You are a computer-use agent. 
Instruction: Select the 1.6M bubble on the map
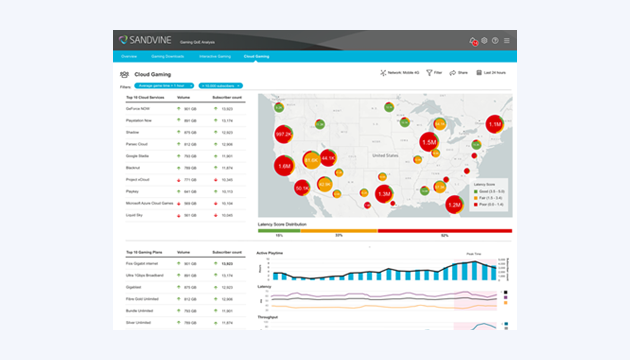[x=284, y=166]
